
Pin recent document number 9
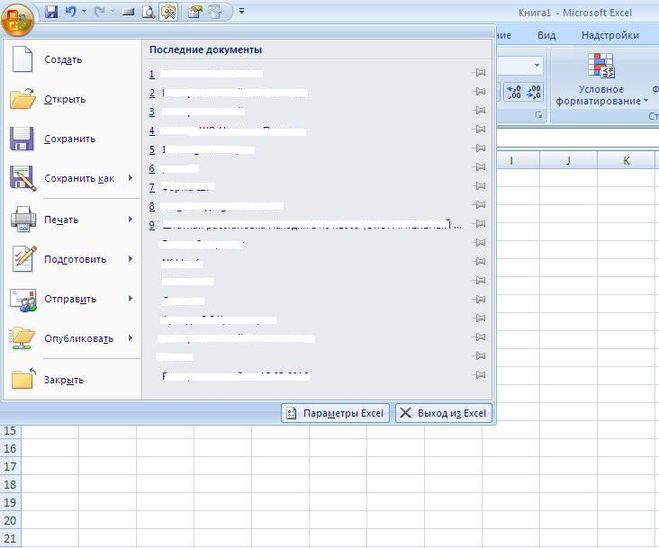click(479, 224)
